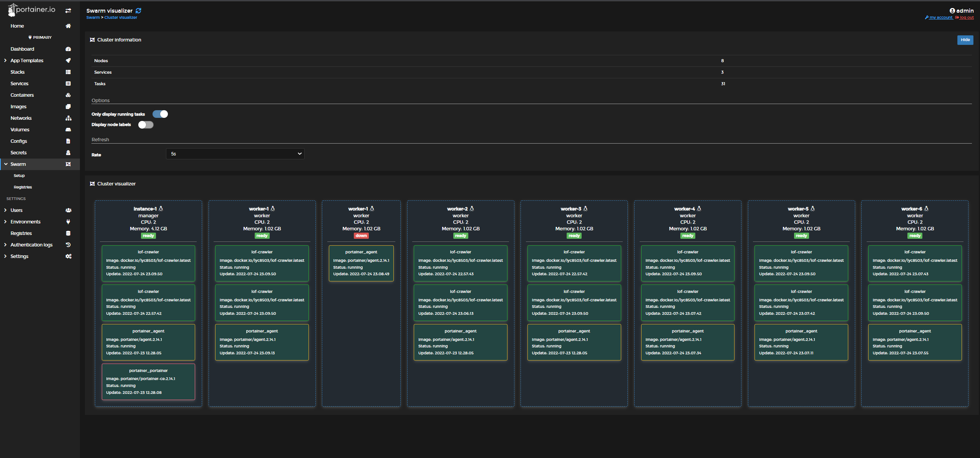Select the portainer_portainer task card
The image size is (980, 458).
[x=148, y=382]
